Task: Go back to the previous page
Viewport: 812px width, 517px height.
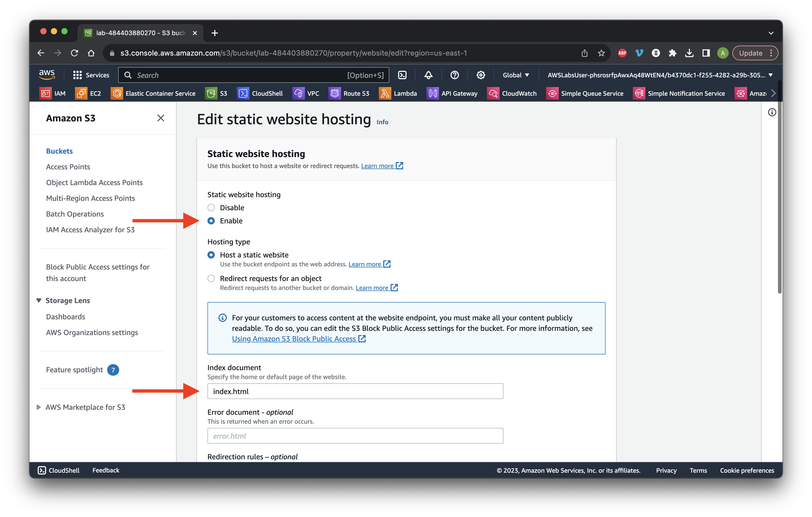Action: 41,53
